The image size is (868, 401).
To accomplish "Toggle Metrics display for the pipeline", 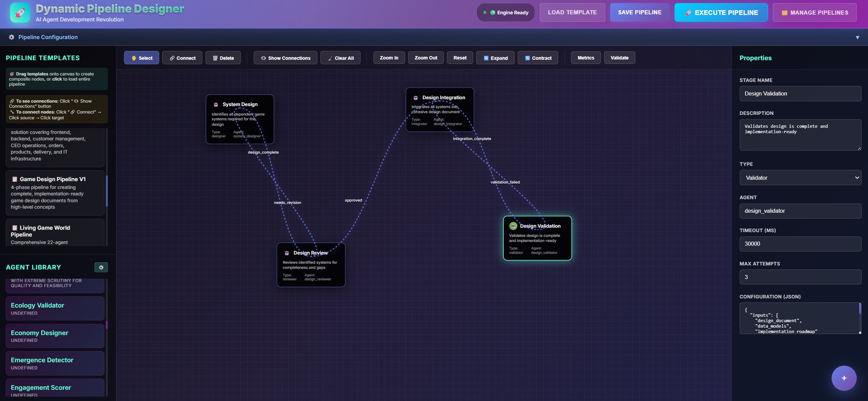I will pos(585,57).
